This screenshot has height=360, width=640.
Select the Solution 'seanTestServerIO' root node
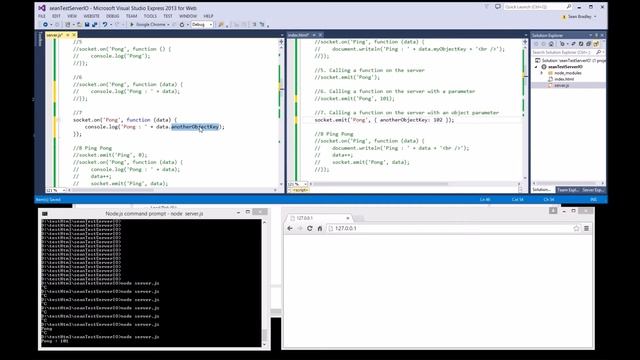570,60
